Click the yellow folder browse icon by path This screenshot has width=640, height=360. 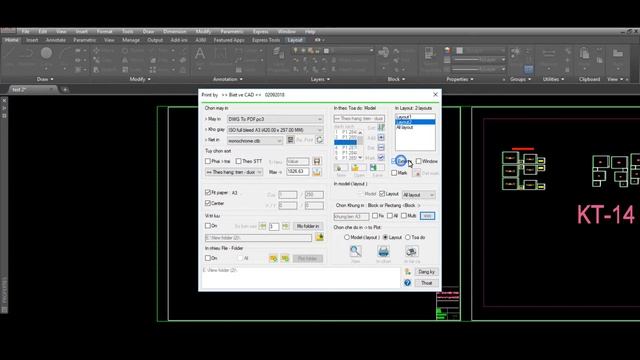tap(319, 237)
